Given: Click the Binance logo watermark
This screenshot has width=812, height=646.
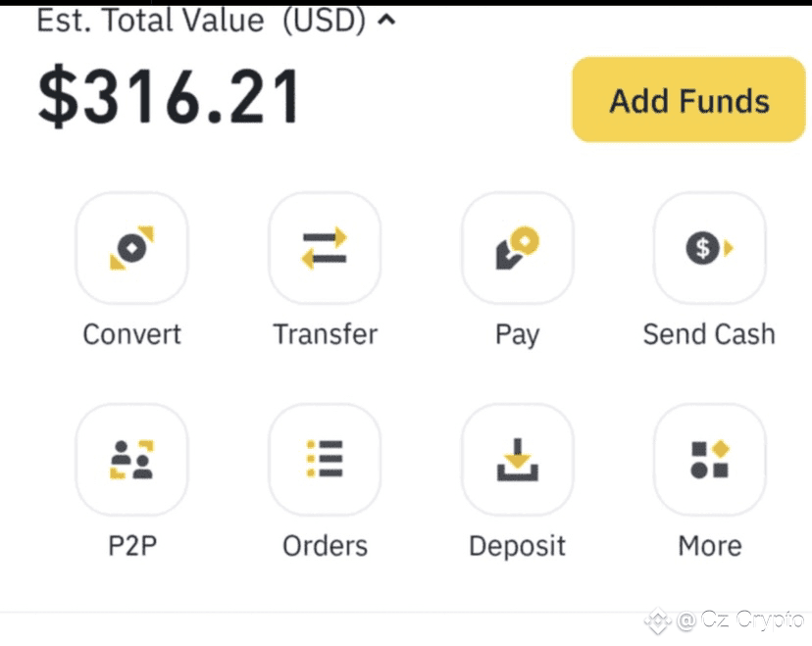Looking at the screenshot, I should click(658, 621).
